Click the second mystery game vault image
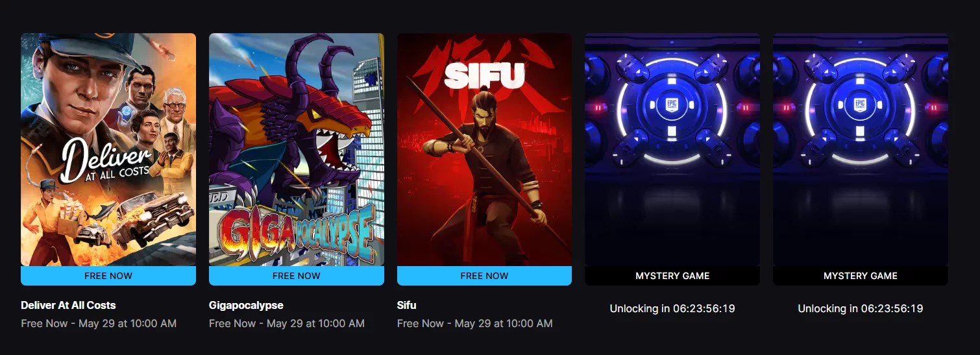The image size is (980, 355). click(x=861, y=149)
